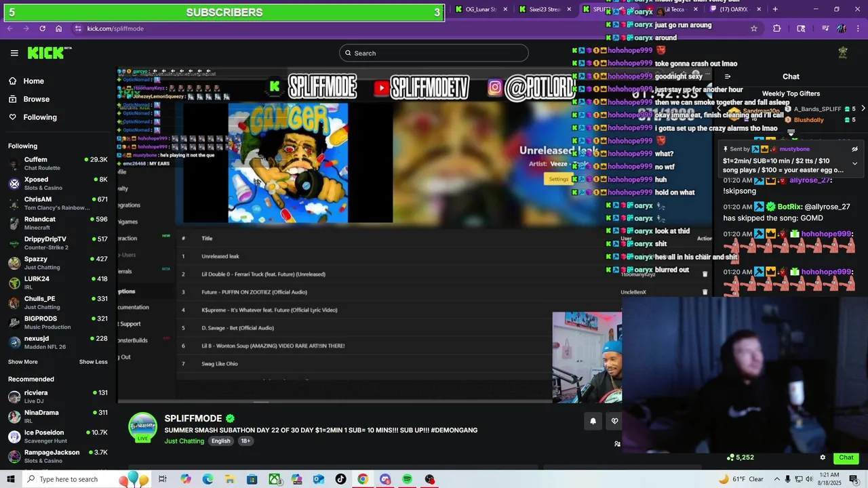
Task: Open Xbox app on taskbar
Action: tap(275, 479)
